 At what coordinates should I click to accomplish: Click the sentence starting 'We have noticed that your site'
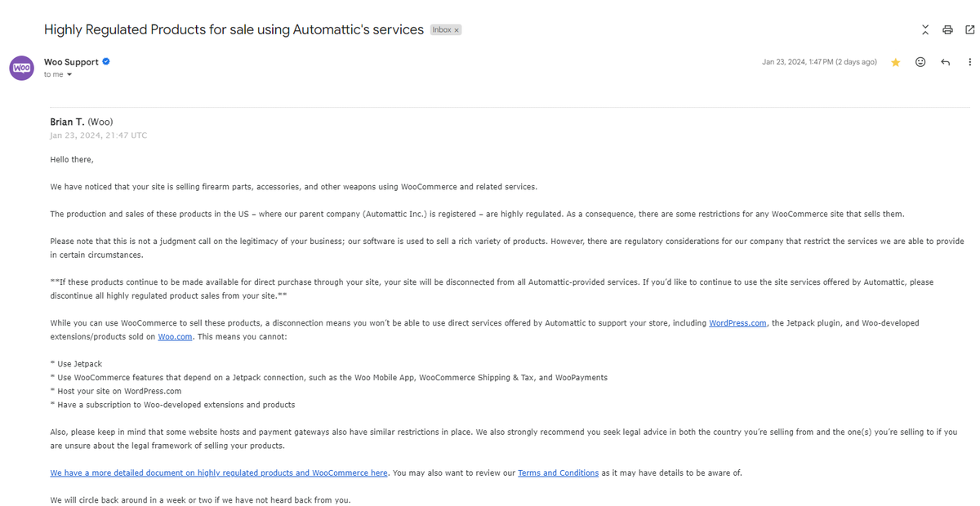pos(293,187)
